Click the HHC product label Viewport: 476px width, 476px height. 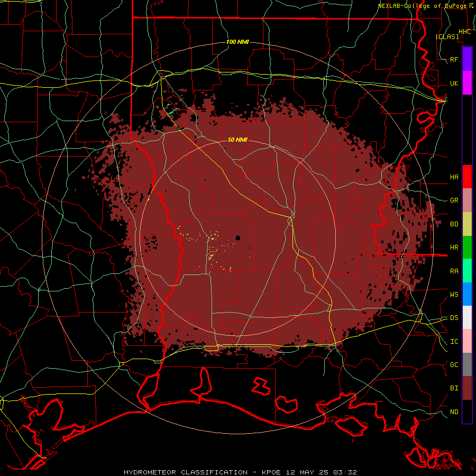click(x=464, y=32)
